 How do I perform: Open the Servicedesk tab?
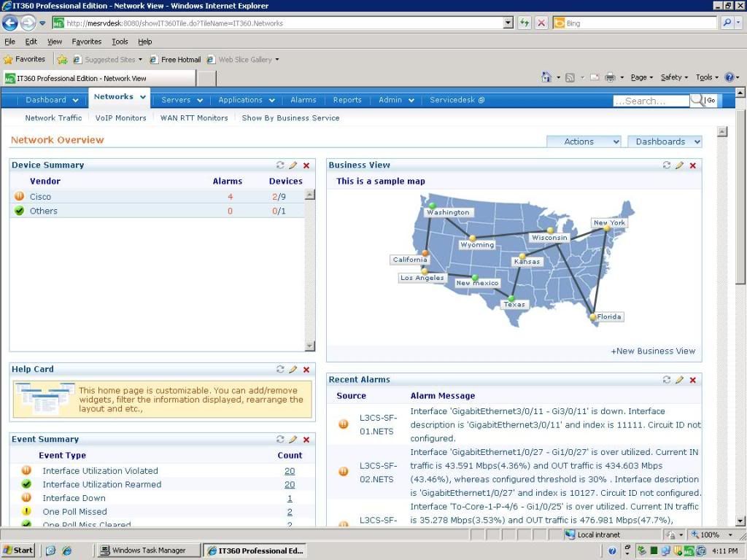tap(457, 100)
